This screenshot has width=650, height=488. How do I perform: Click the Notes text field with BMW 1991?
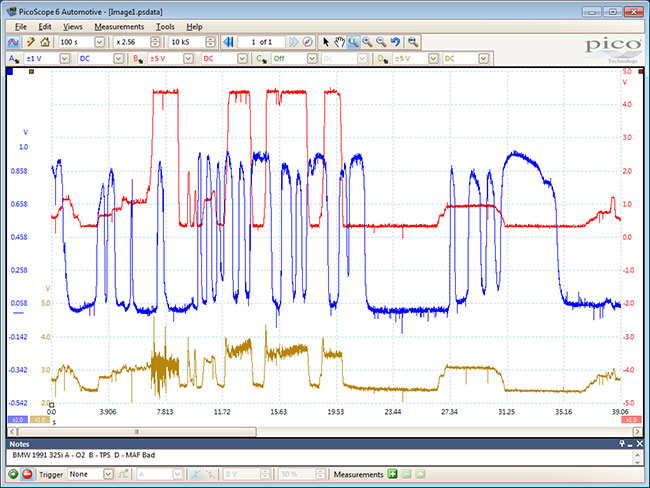pos(319,457)
